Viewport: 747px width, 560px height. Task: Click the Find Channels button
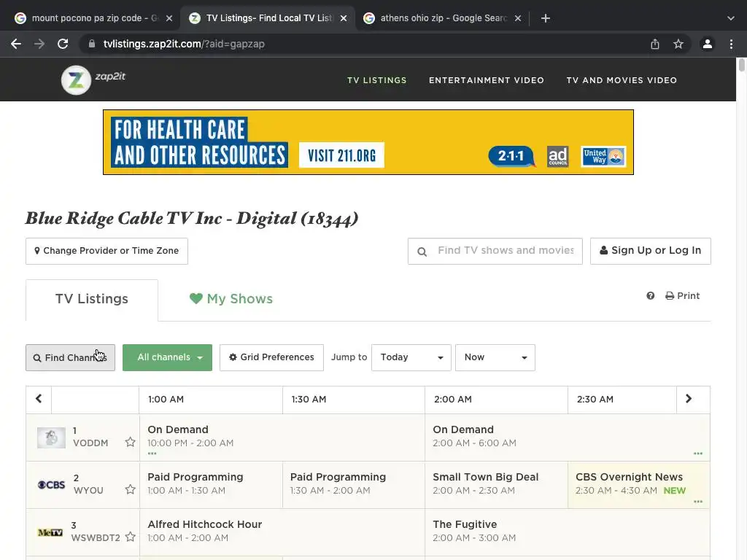70,357
